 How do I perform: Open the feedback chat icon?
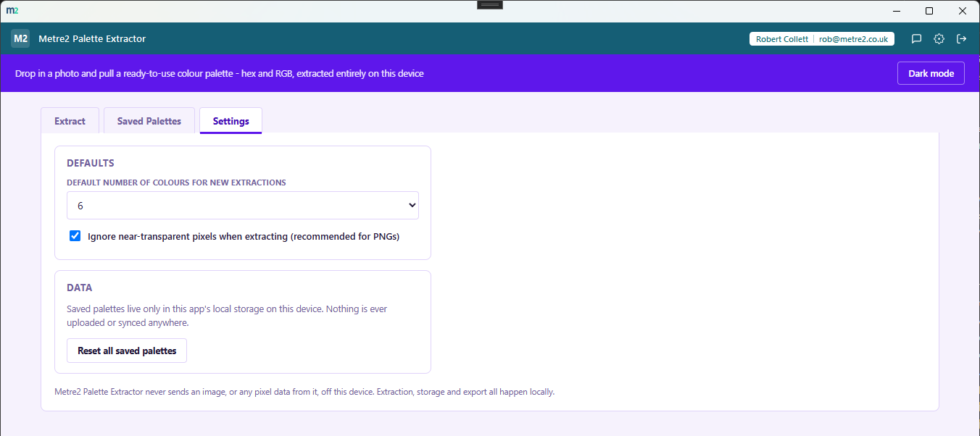[x=916, y=39]
